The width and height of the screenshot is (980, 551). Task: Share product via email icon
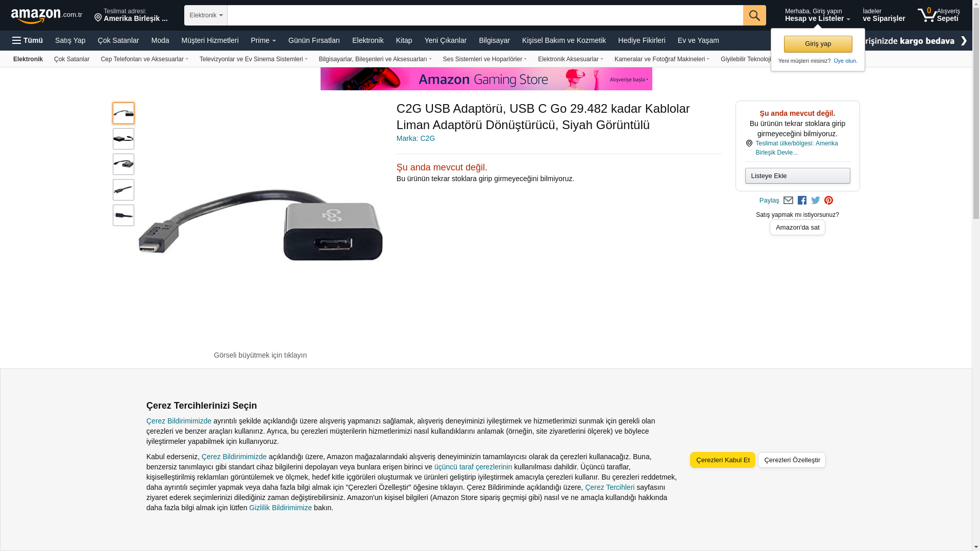(788, 201)
